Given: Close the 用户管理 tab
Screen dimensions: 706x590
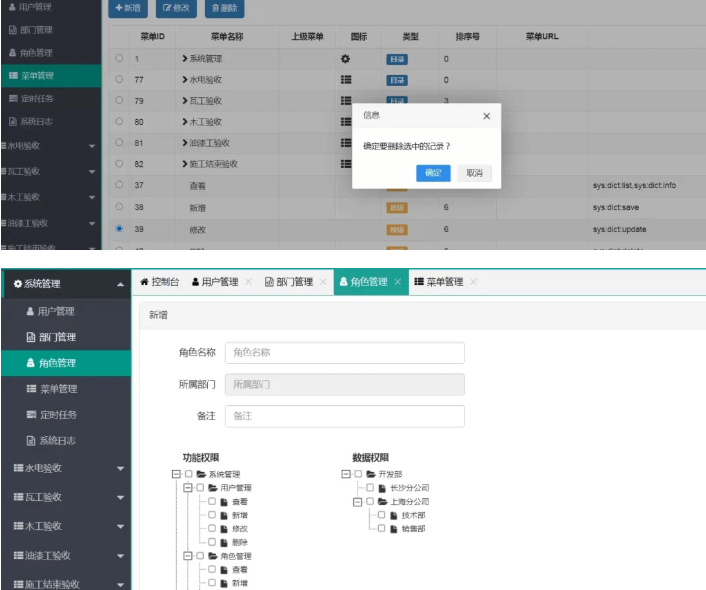Looking at the screenshot, I should 248,282.
